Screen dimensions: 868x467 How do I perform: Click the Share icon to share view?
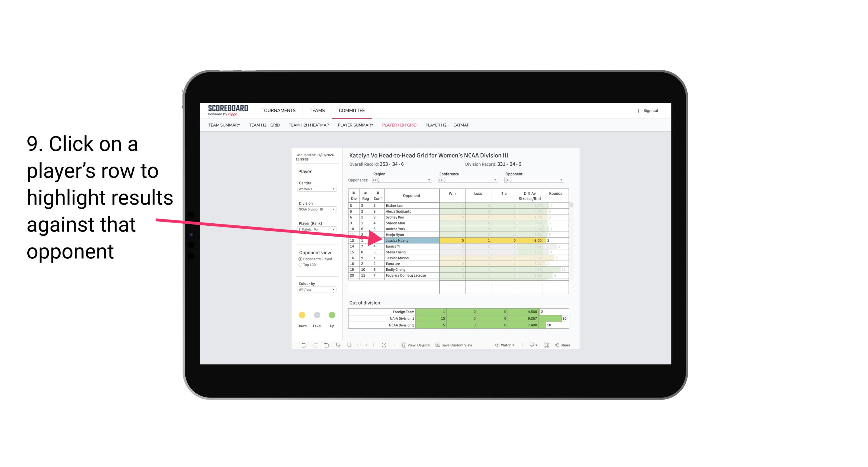(565, 346)
